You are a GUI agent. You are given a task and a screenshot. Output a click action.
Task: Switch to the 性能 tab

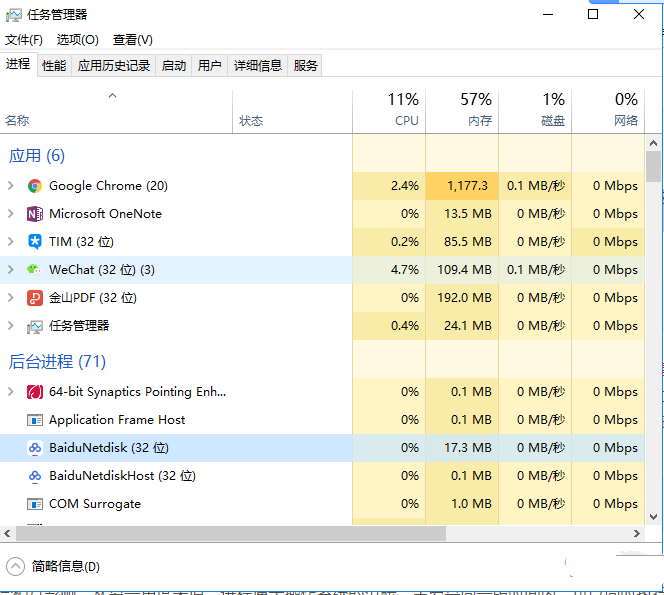[54, 66]
